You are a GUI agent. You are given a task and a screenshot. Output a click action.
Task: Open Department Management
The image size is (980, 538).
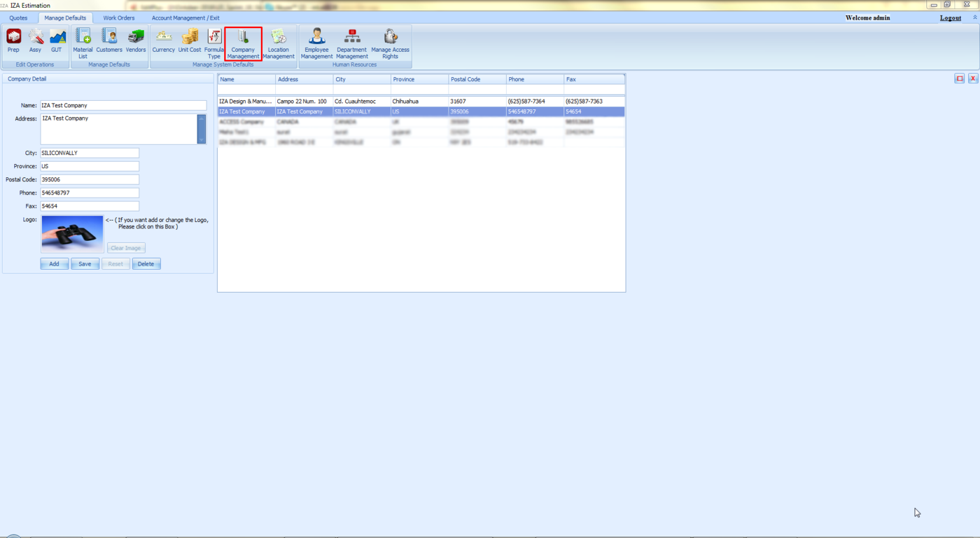click(351, 43)
